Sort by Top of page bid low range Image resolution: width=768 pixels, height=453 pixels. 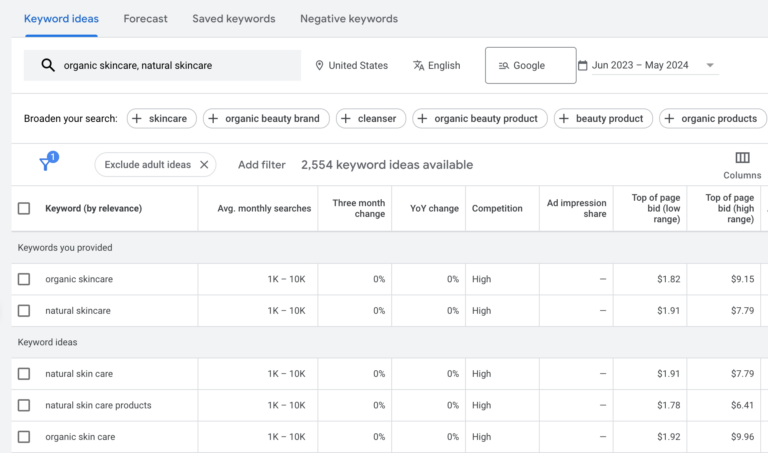click(x=655, y=208)
